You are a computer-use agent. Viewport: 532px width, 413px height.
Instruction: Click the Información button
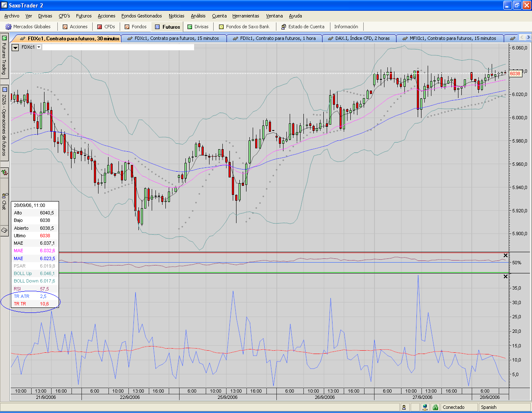coord(346,27)
